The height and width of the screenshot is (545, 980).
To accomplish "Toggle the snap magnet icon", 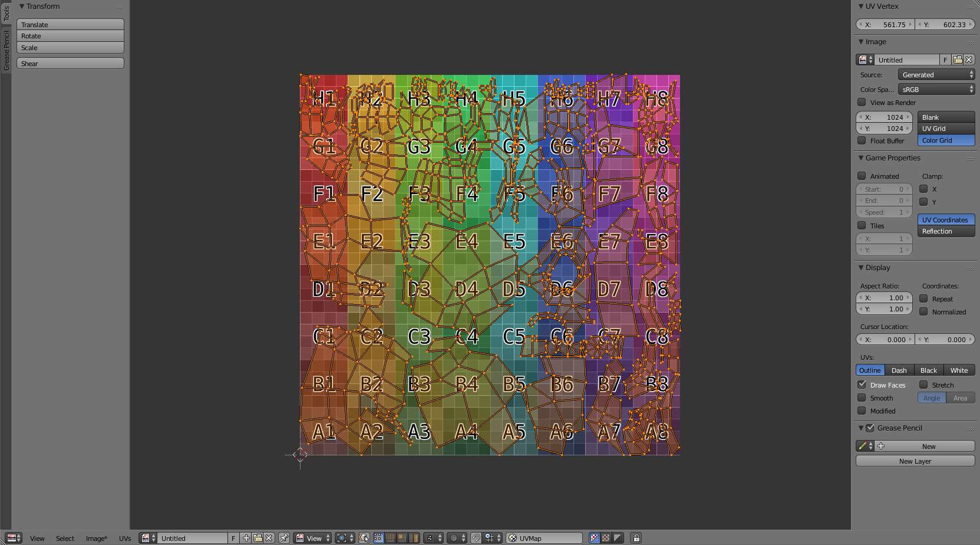I will pos(476,538).
